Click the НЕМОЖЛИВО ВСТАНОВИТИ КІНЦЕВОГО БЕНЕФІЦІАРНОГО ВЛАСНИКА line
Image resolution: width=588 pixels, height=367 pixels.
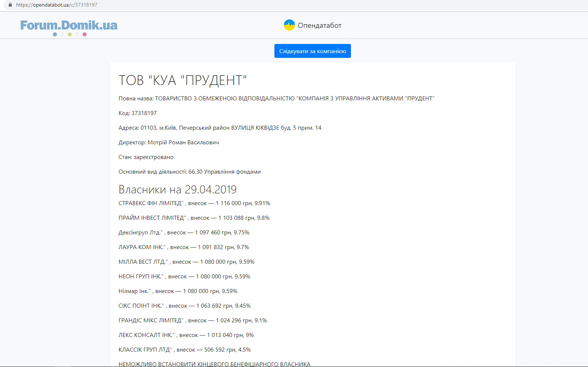pos(215,364)
